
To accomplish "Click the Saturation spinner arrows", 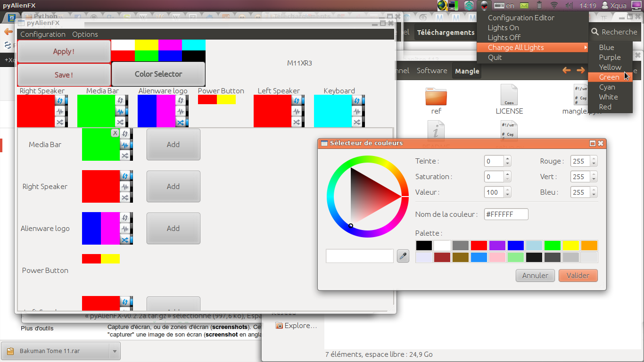I will point(507,177).
